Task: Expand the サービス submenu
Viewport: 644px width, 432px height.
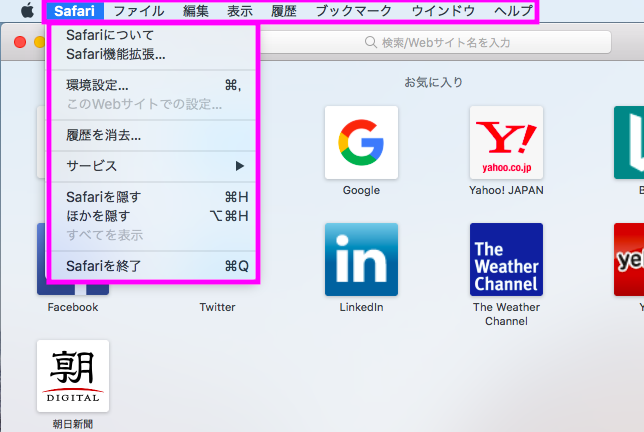Action: [x=154, y=166]
